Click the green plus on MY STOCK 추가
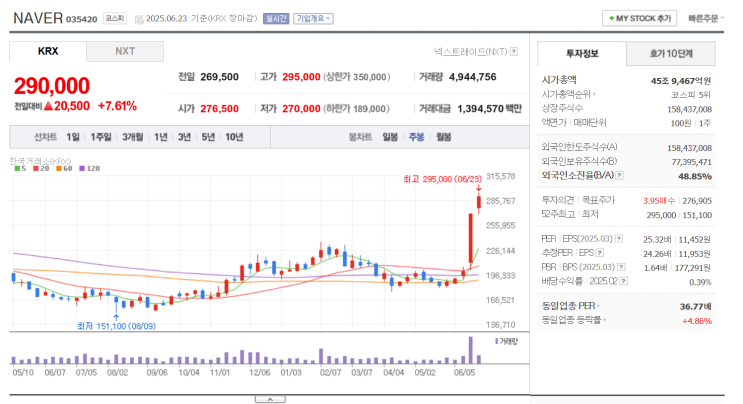743x404 pixels. pyautogui.click(x=611, y=18)
